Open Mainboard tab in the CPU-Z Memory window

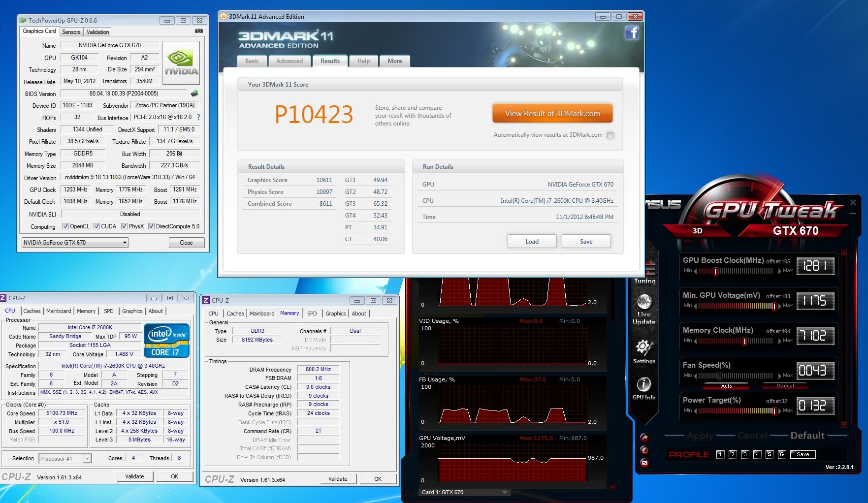(262, 314)
